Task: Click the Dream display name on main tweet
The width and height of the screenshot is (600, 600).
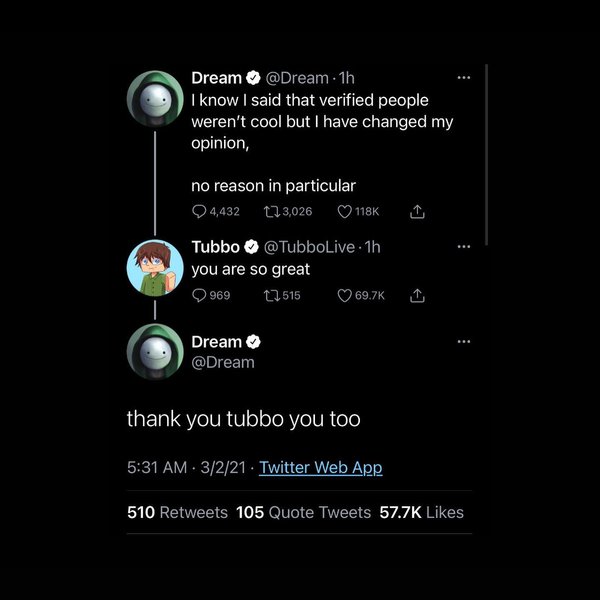Action: click(216, 342)
